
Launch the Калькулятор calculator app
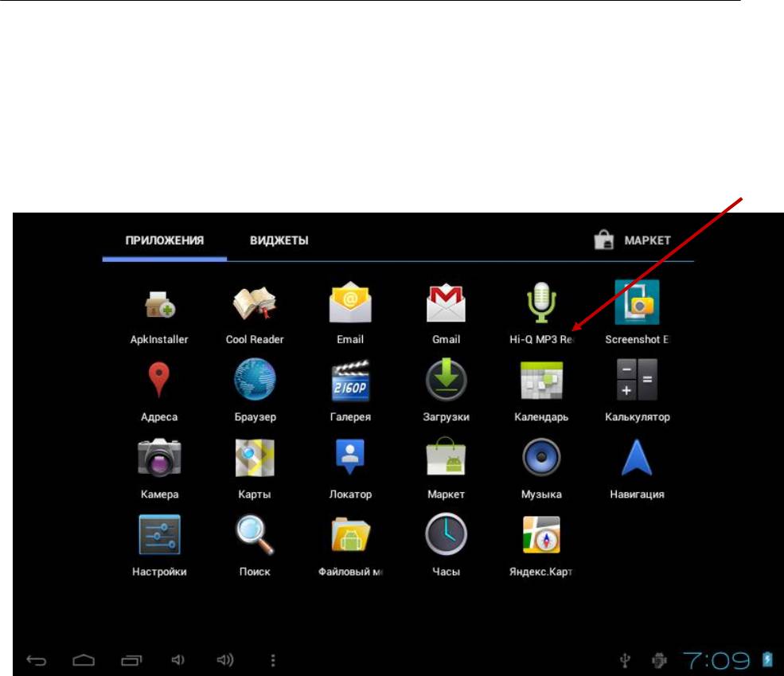pyautogui.click(x=637, y=382)
